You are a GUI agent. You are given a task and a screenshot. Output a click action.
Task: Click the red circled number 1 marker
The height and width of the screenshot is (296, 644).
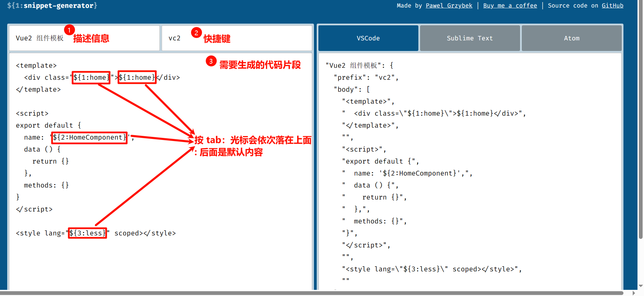(69, 30)
